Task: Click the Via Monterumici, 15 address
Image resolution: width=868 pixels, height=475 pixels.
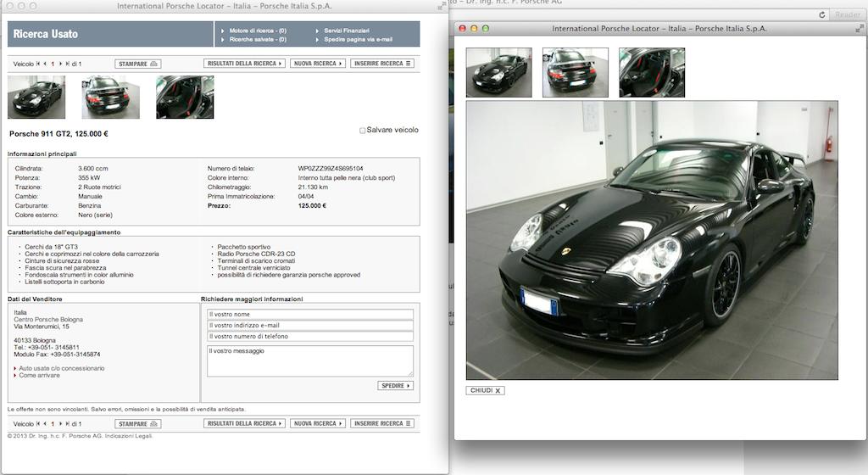Action: tap(42, 327)
